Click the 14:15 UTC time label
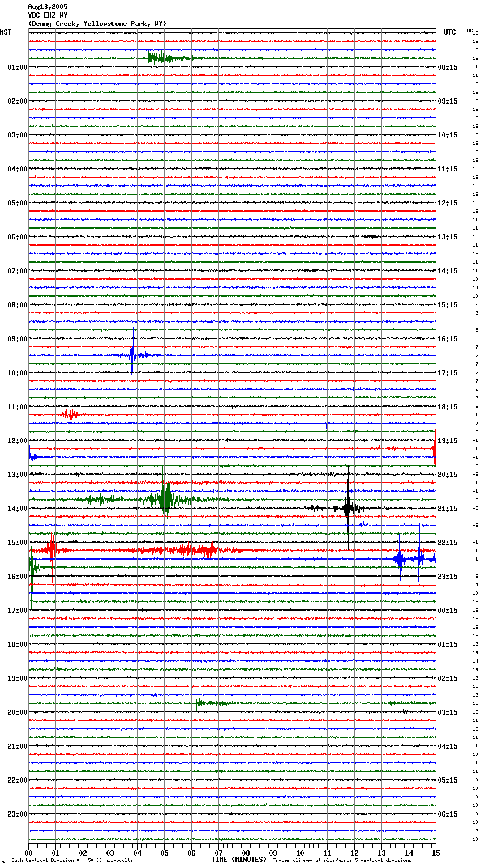 point(448,271)
